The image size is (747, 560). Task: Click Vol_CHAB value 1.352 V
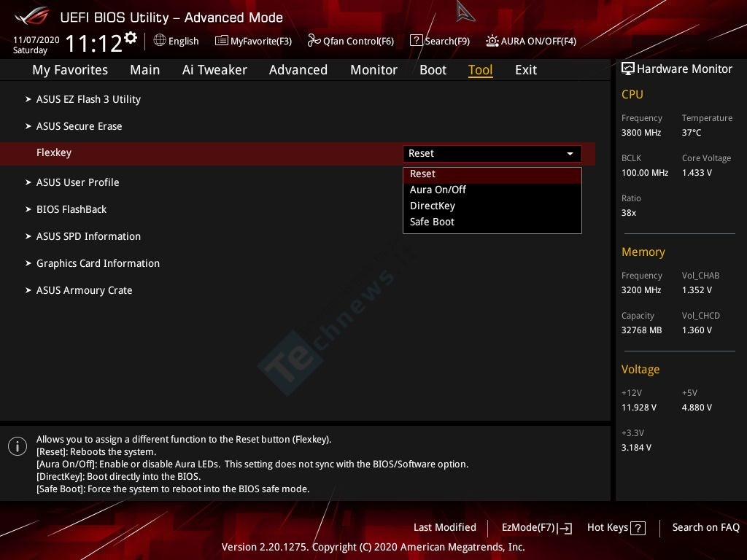point(697,290)
